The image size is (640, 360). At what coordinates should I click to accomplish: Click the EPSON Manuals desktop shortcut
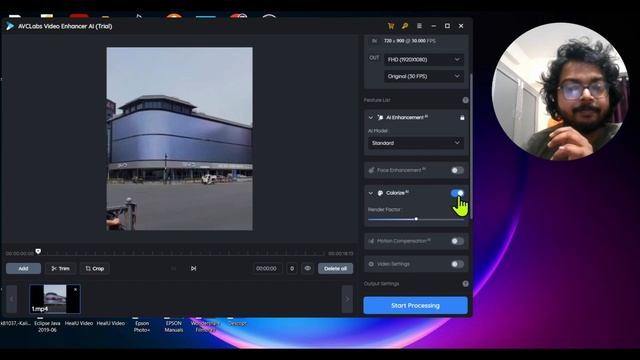pos(173,326)
